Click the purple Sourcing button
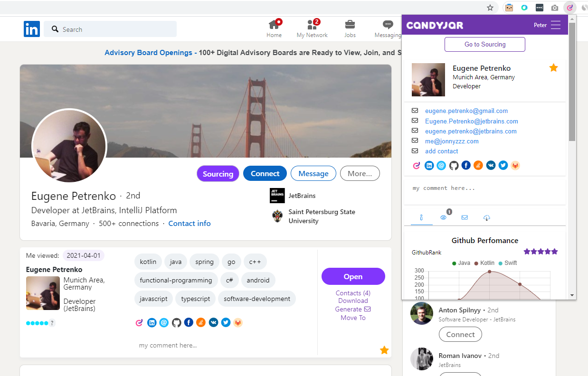This screenshot has height=376, width=588. click(218, 174)
